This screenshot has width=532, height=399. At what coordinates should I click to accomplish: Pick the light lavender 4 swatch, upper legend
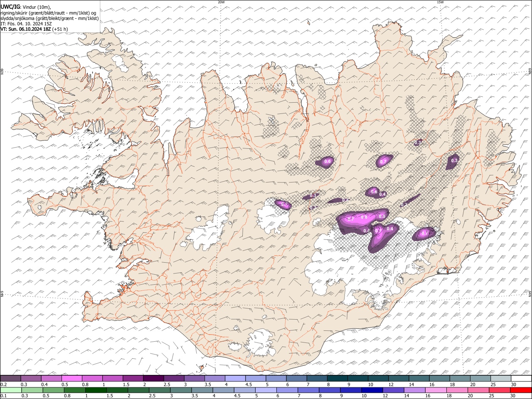[x=235, y=379]
